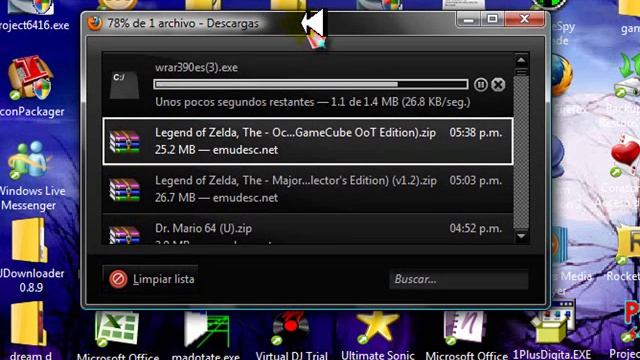The height and width of the screenshot is (360, 640).
Task: Open the Firefox desktop icon behind the window
Action: tap(562, 76)
